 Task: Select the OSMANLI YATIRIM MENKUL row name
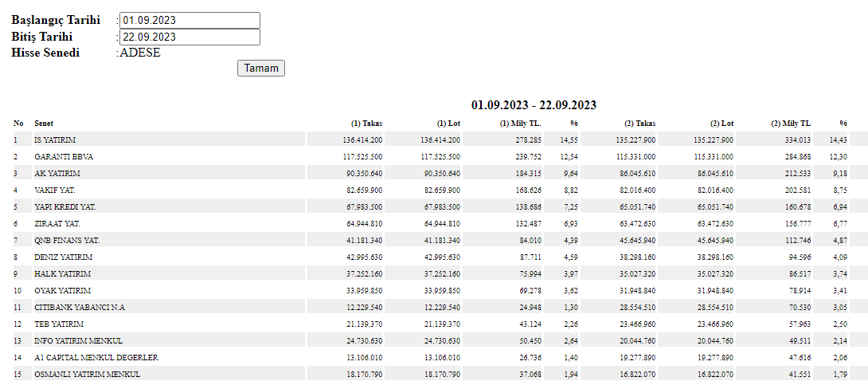[x=88, y=374]
